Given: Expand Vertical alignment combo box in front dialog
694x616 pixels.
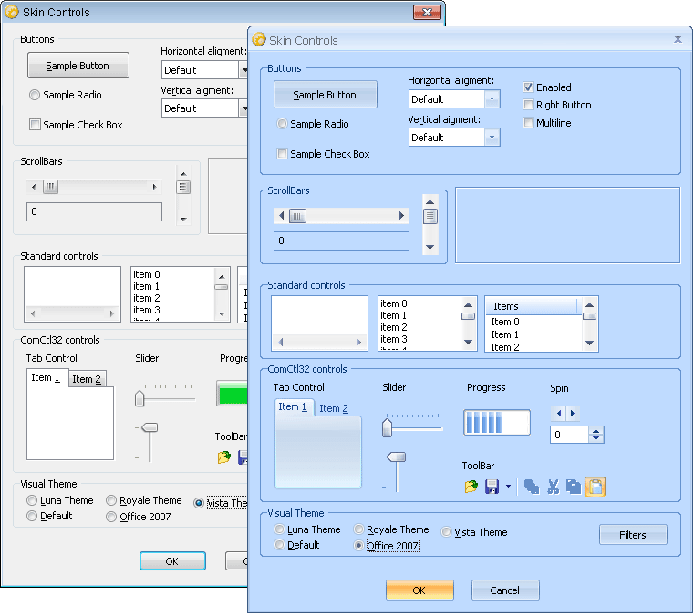Looking at the screenshot, I should pyautogui.click(x=492, y=138).
